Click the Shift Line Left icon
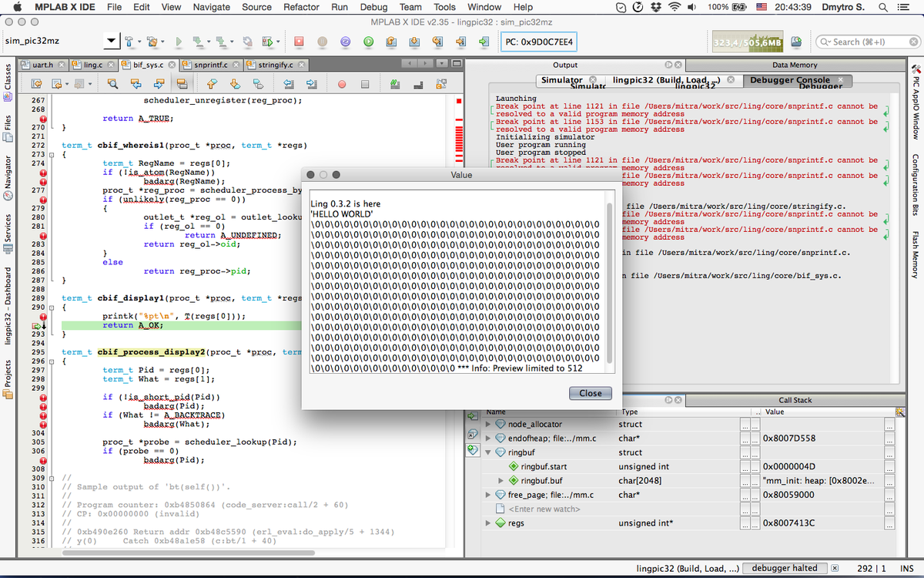This screenshot has width=924, height=578. click(290, 85)
